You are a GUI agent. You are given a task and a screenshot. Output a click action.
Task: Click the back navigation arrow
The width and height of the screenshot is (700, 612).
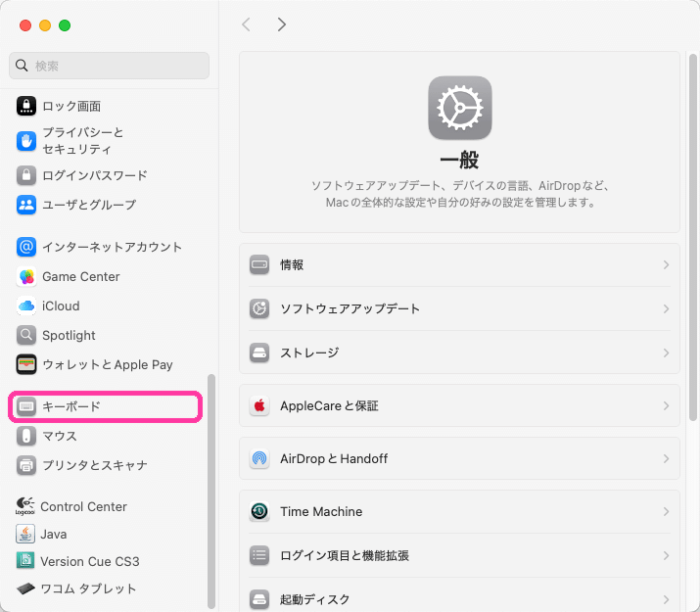(246, 24)
